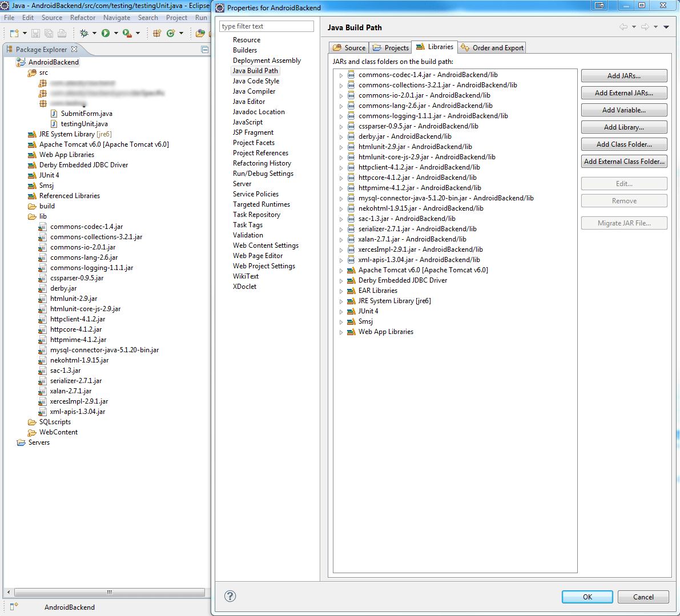This screenshot has width=680, height=616.
Task: Open dropdown next to External Tools icon
Action: tap(138, 33)
